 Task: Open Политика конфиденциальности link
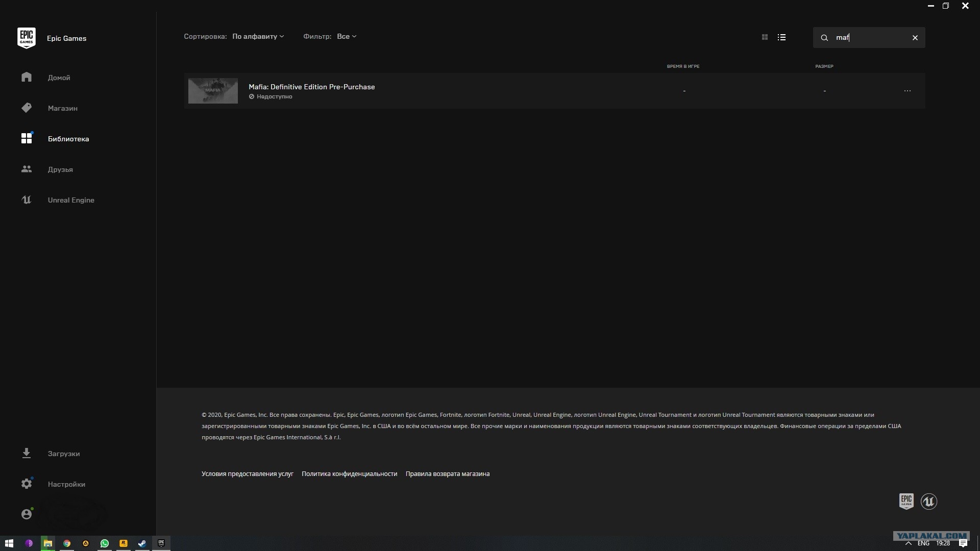(349, 474)
